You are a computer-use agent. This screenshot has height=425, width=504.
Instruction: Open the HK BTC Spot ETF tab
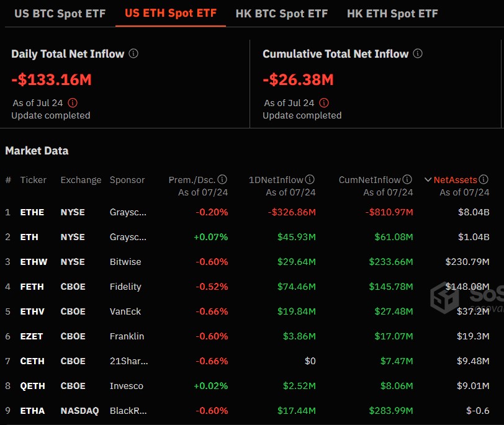(x=282, y=14)
